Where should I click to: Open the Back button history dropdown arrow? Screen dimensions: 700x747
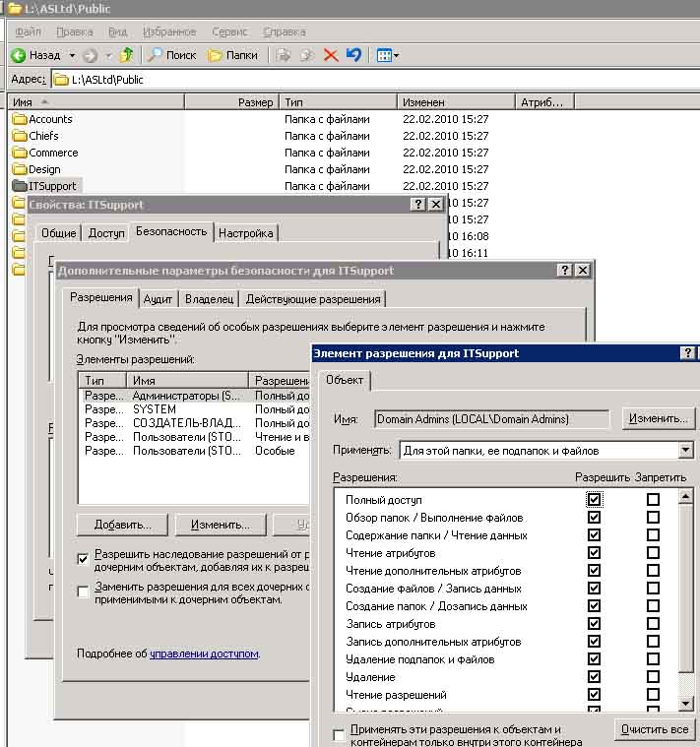click(70, 56)
